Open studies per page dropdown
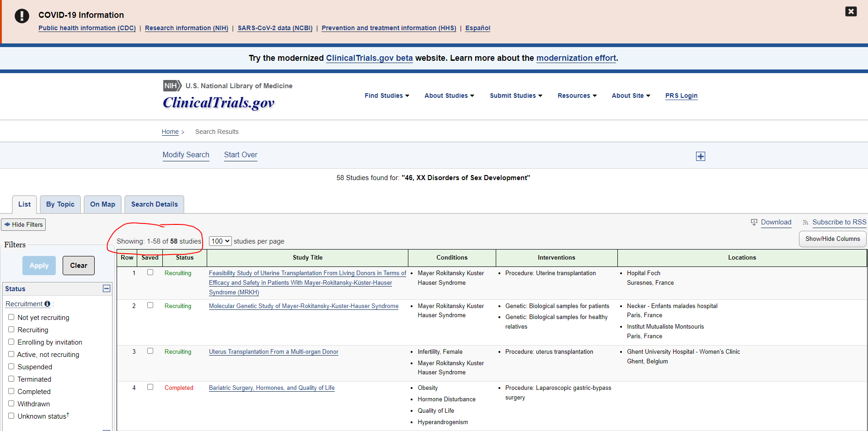Screen dimensions: 868x431 pyautogui.click(x=220, y=241)
